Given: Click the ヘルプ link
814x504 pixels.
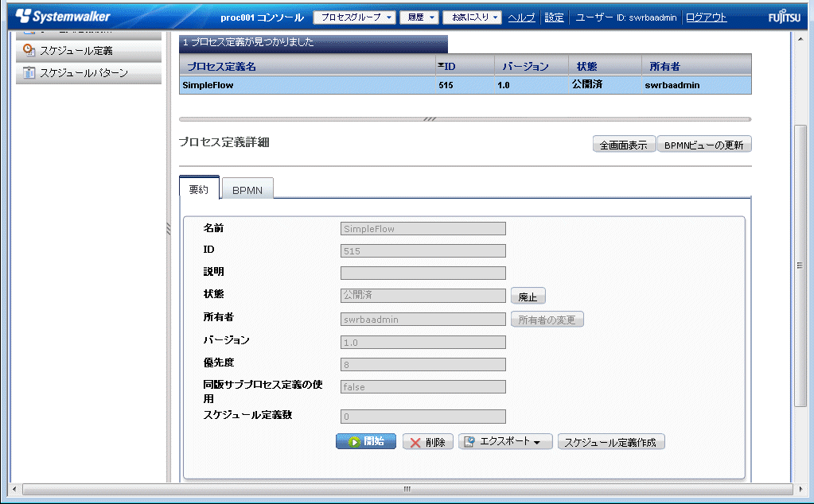Looking at the screenshot, I should pos(521,17).
